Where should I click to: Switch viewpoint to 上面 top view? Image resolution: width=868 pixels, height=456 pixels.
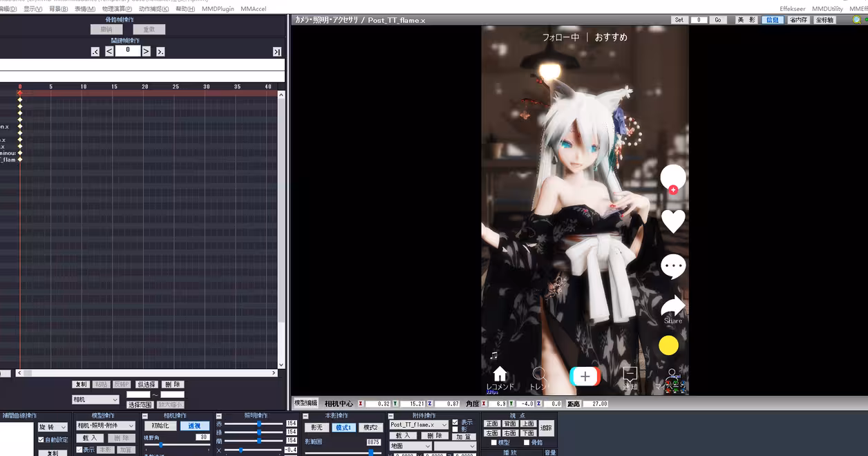pos(528,424)
